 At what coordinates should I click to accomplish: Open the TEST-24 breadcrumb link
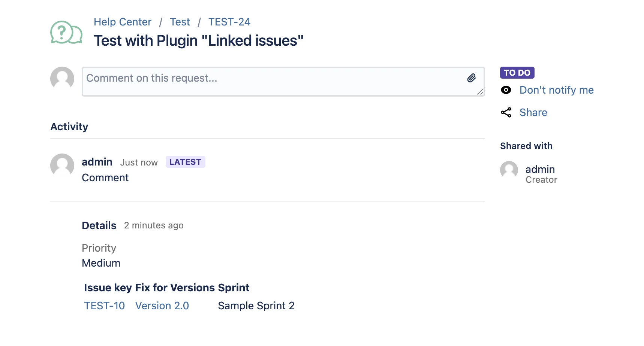pos(229,22)
